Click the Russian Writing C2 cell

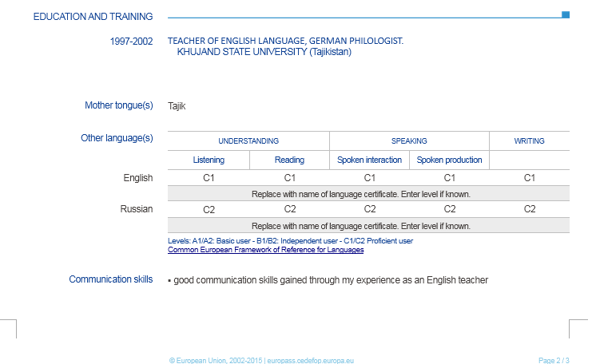pos(529,209)
